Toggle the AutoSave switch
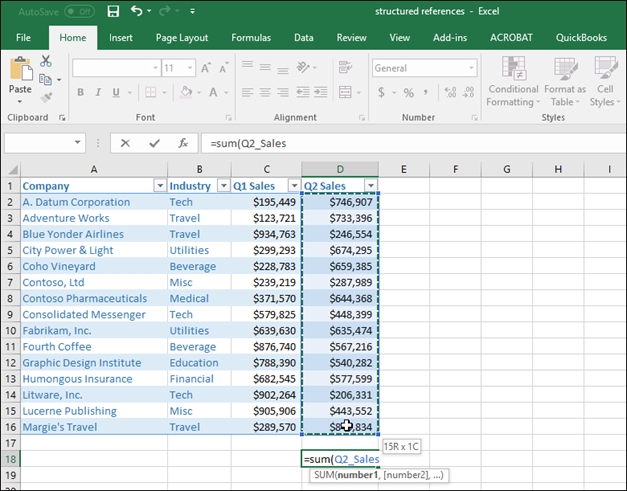This screenshot has width=627, height=491. point(79,12)
